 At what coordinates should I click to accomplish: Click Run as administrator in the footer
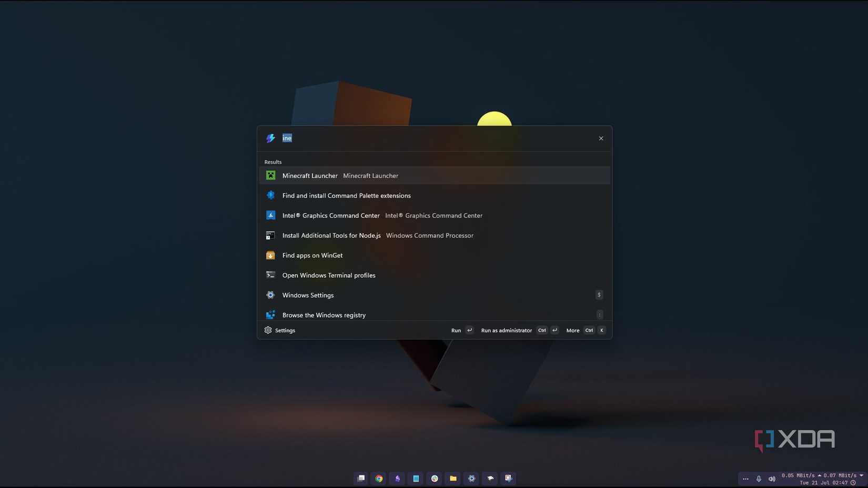520,330
